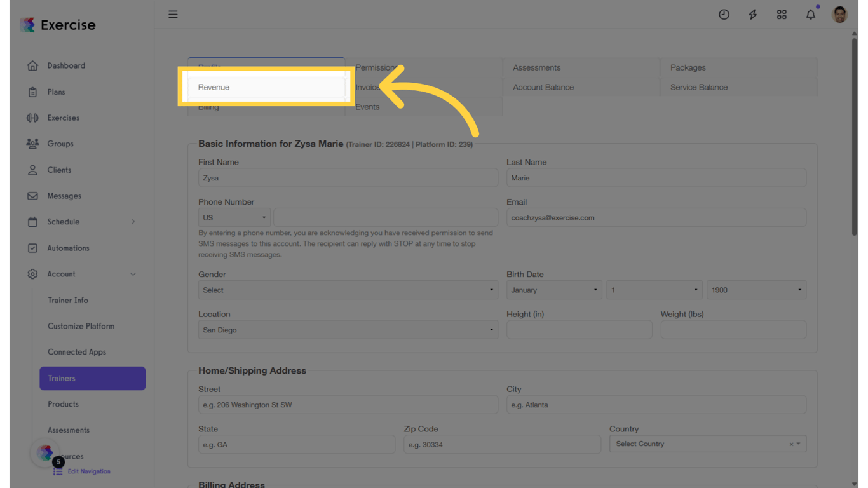Check notifications via the bell icon
Viewport: 868px width, 488px height.
(x=810, y=14)
